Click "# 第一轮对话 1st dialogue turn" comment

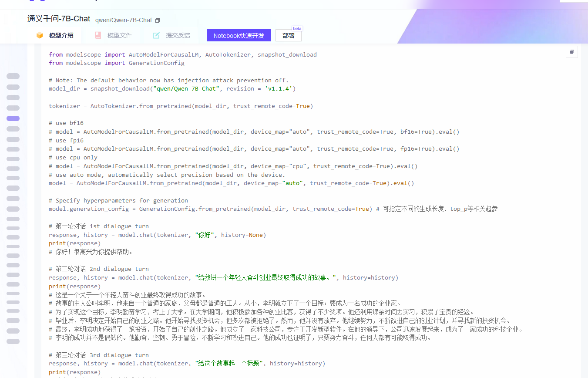[x=99, y=226]
